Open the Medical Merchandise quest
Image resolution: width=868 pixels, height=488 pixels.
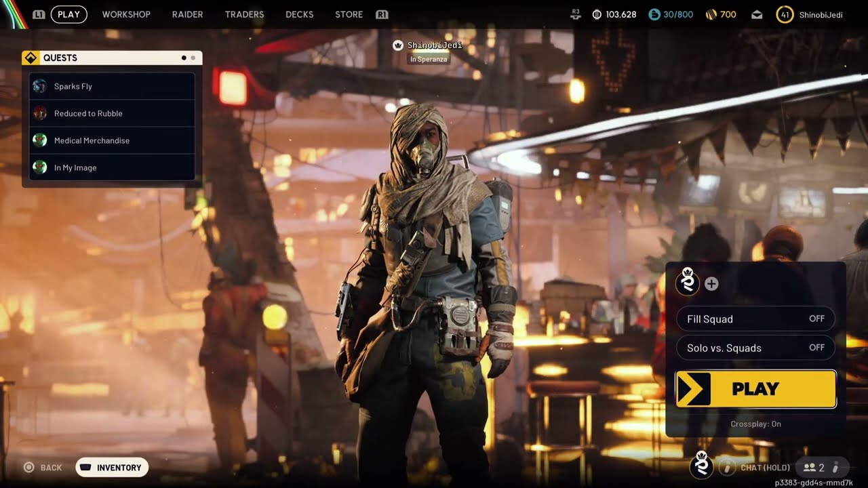pos(113,140)
